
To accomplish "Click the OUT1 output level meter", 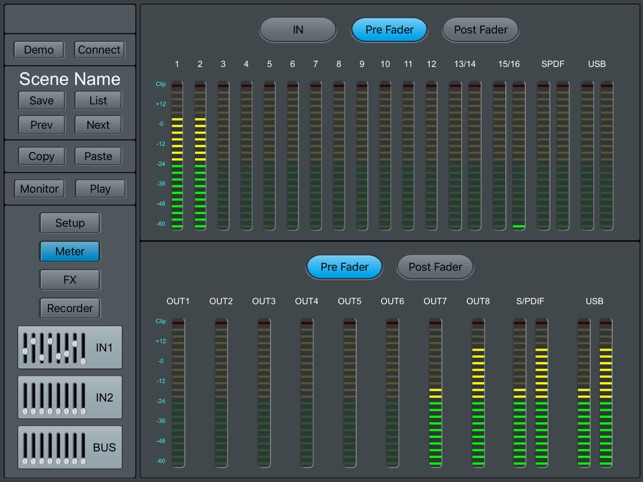I will tap(178, 393).
